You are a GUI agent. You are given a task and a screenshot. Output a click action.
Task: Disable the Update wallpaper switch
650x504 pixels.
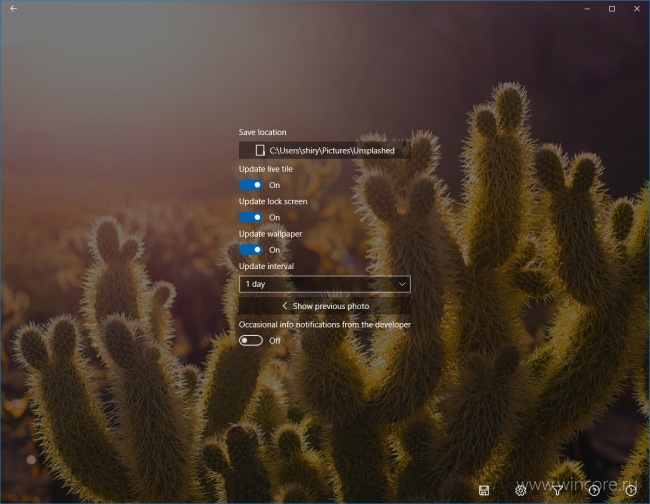click(x=251, y=250)
